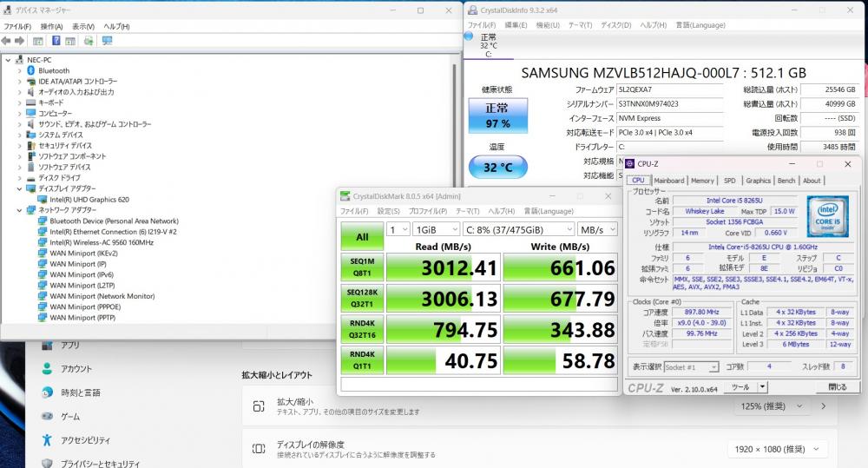
Task: Click the ゲーム controller icon in Settings sidebar
Action: (x=47, y=416)
